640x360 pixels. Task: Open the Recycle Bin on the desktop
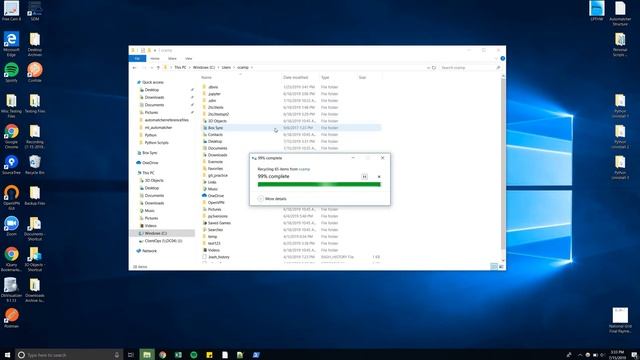click(x=35, y=165)
